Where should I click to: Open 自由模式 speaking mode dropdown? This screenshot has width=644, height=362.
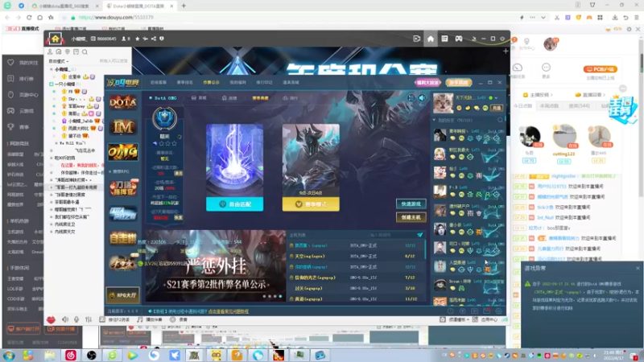[x=60, y=61]
